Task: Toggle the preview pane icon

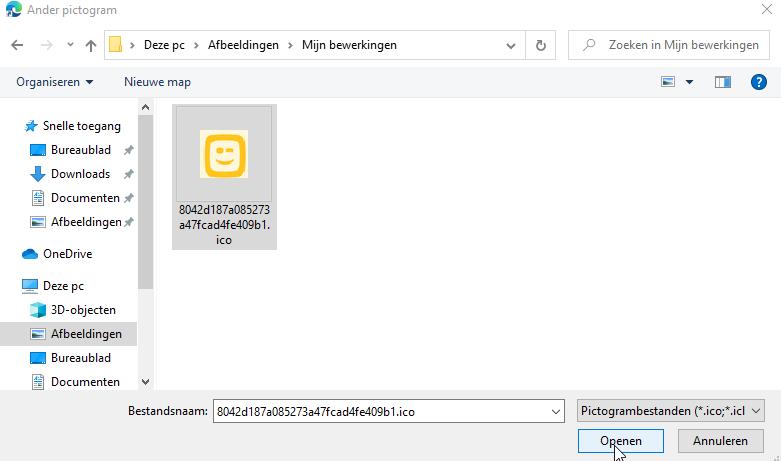Action: (x=722, y=82)
